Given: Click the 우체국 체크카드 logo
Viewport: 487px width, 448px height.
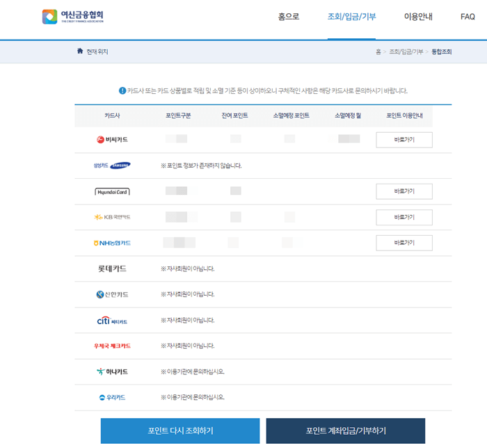Looking at the screenshot, I should click(112, 346).
